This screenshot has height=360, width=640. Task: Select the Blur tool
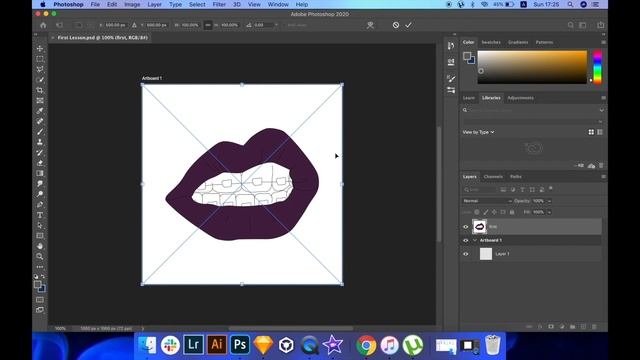(x=40, y=184)
